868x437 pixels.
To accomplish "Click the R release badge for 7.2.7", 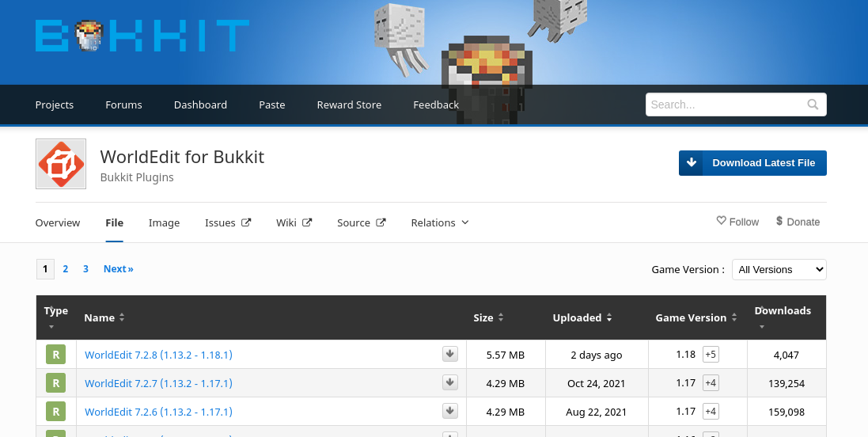I will tap(56, 383).
